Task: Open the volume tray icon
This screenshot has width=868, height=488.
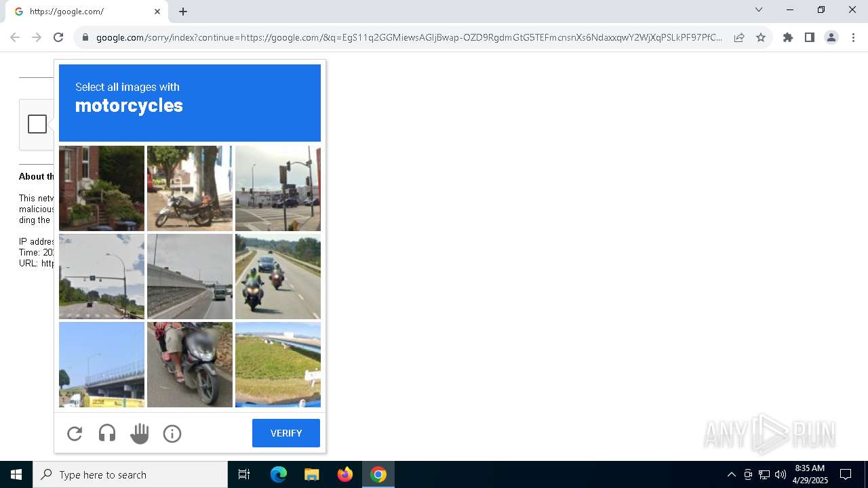Action: point(781,474)
